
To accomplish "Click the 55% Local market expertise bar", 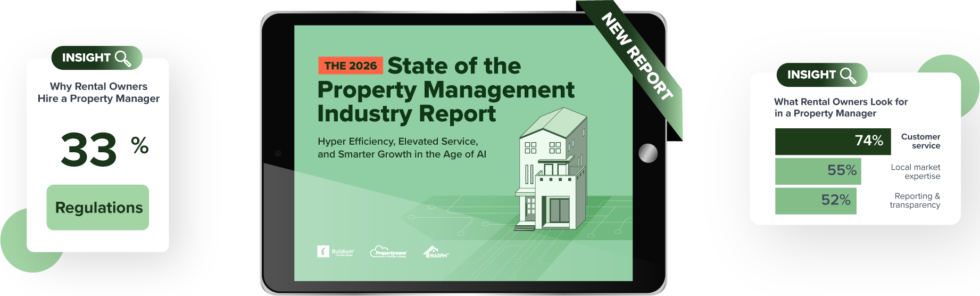I will click(818, 171).
